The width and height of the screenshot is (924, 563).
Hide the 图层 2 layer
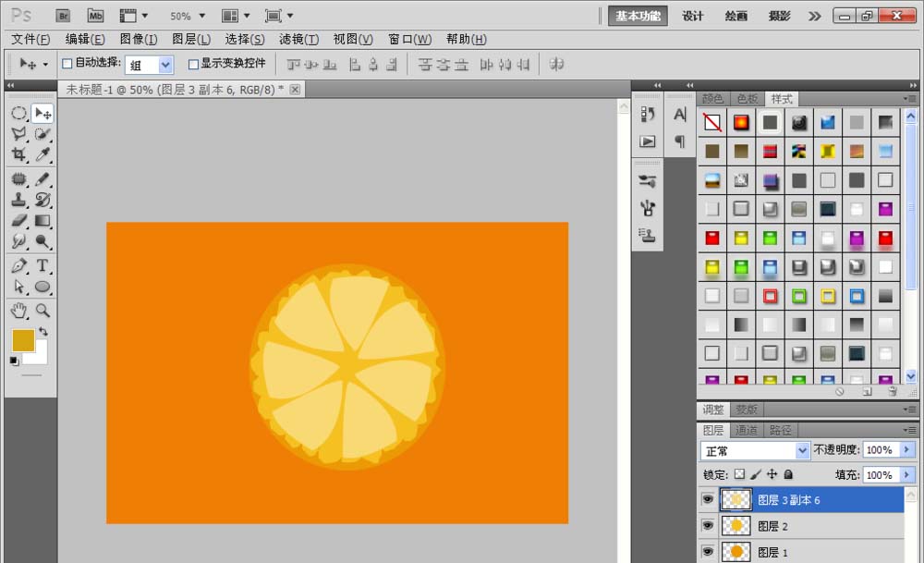tap(708, 526)
